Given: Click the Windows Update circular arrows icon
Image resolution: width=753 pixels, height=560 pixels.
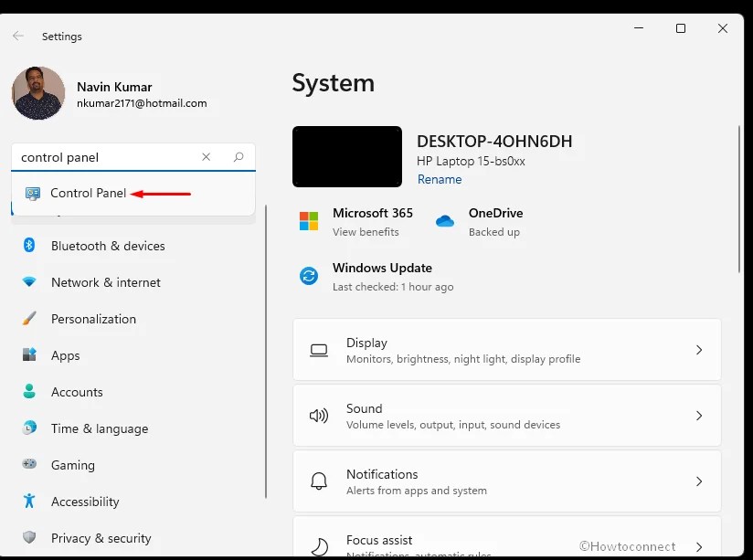Looking at the screenshot, I should pyautogui.click(x=307, y=276).
